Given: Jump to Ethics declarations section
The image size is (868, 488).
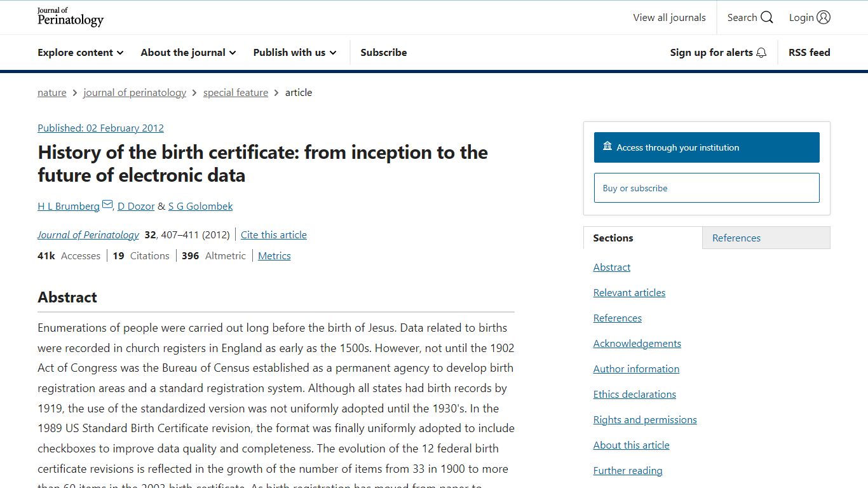Looking at the screenshot, I should pos(635,395).
